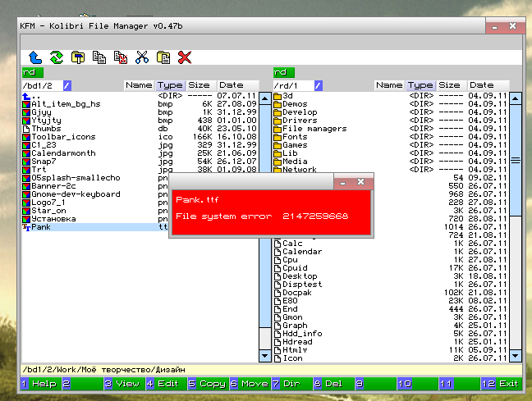The width and height of the screenshot is (532, 401).
Task: Open the right panel path dropdown
Action: tap(318, 85)
